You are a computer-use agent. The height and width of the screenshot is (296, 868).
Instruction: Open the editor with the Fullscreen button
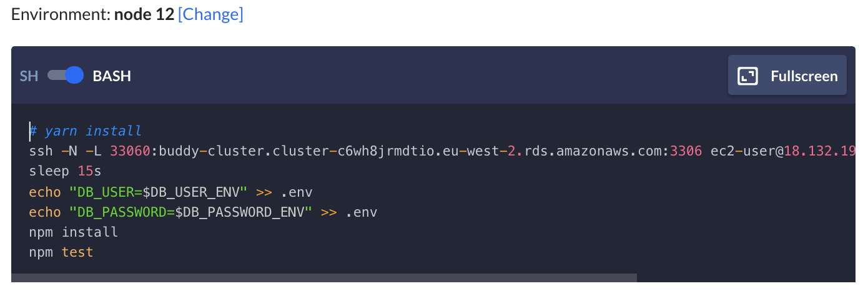[787, 76]
